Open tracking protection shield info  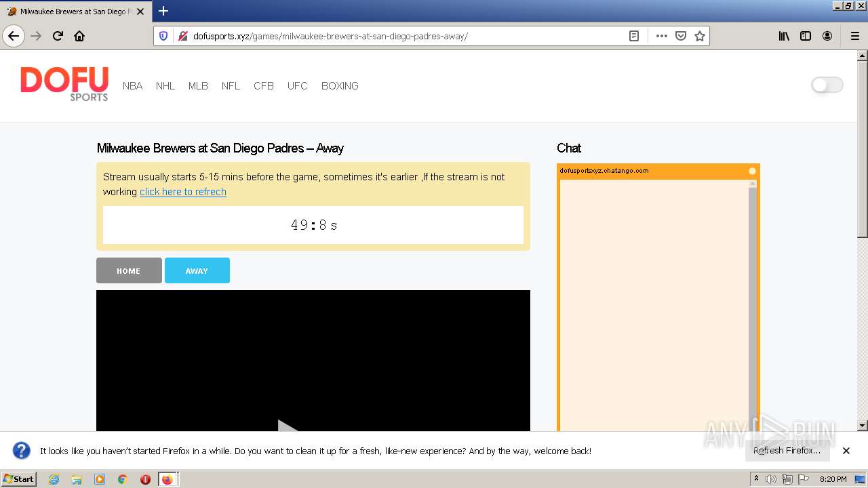pos(163,36)
